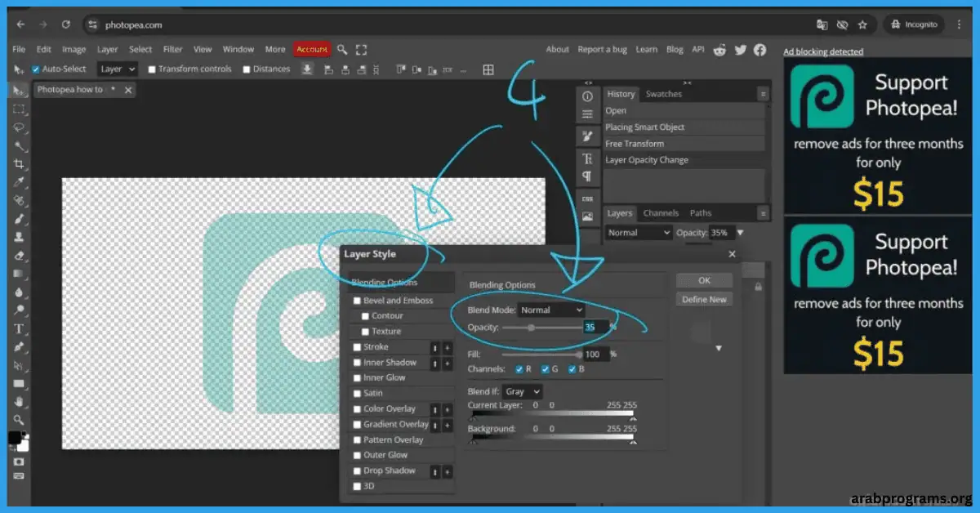
Task: Open the File menu
Action: pos(19,49)
